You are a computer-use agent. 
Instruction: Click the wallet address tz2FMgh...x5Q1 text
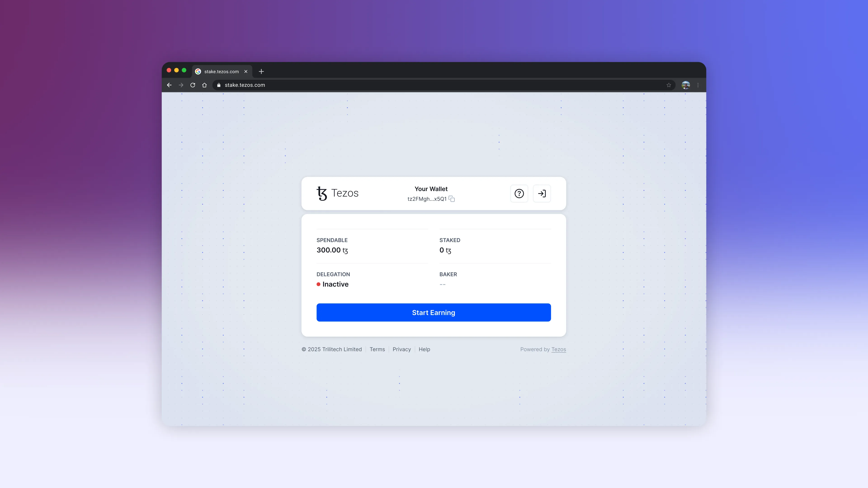(427, 199)
